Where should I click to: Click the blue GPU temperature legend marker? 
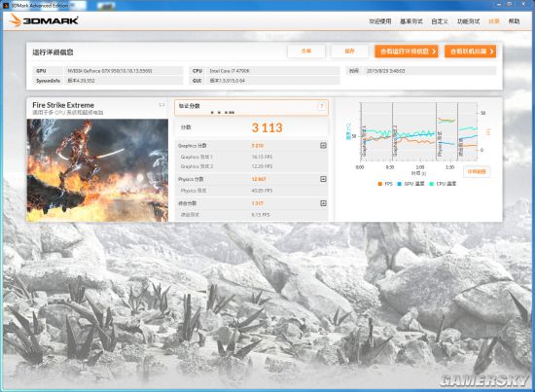point(399,184)
